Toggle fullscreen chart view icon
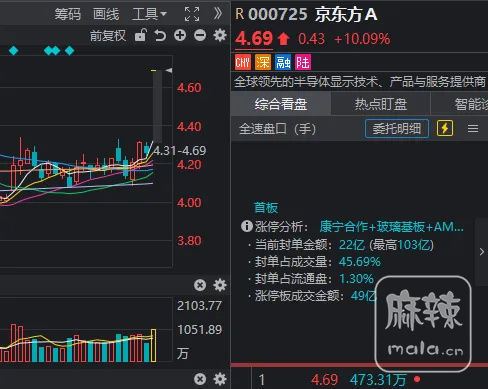Screen dimensions: 488x389 tap(192, 14)
